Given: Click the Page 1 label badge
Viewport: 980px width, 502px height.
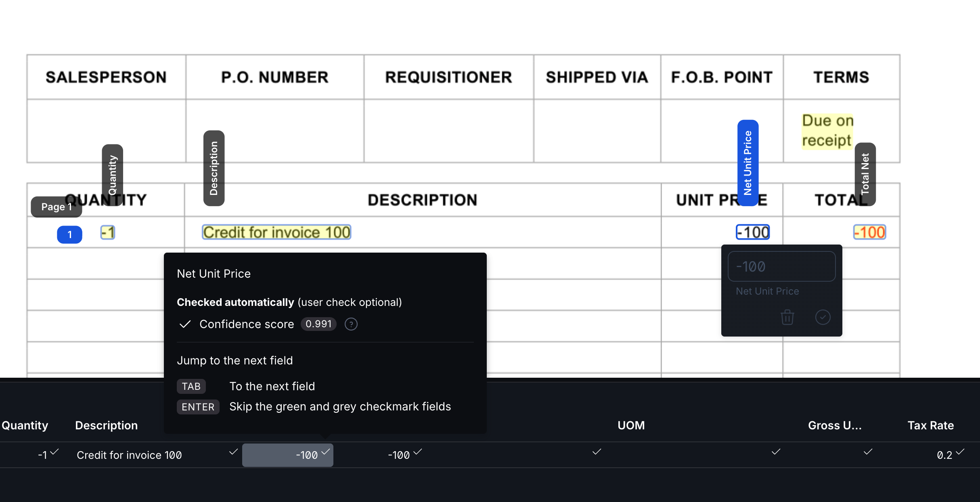Looking at the screenshot, I should pos(57,207).
